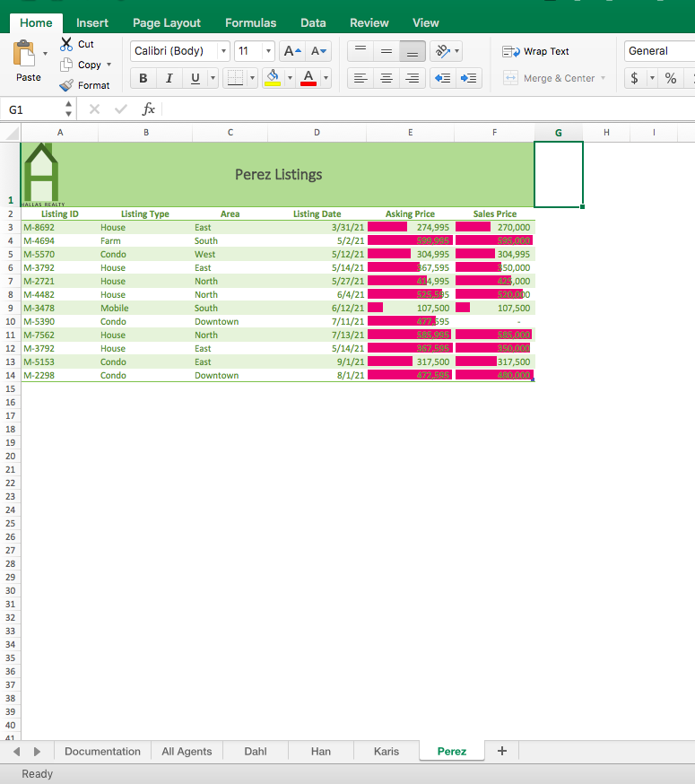This screenshot has height=784, width=695.
Task: Click the Insert Function fx icon
Action: coord(149,109)
